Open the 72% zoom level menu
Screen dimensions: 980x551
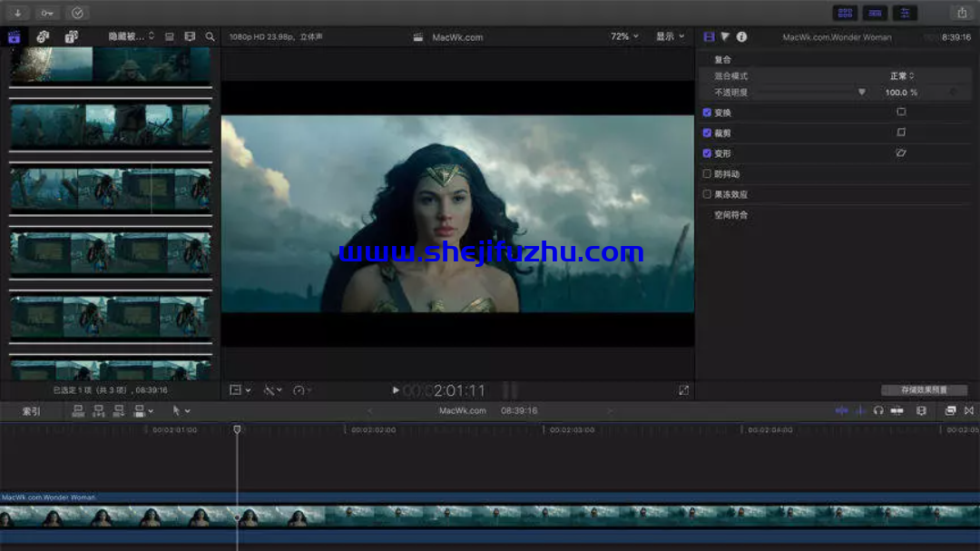tap(624, 37)
